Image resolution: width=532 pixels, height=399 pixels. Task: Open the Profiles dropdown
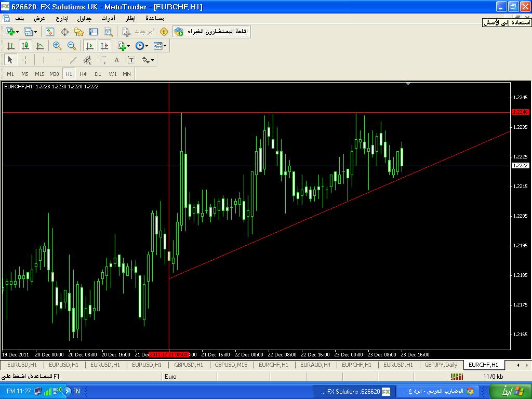[x=30, y=32]
